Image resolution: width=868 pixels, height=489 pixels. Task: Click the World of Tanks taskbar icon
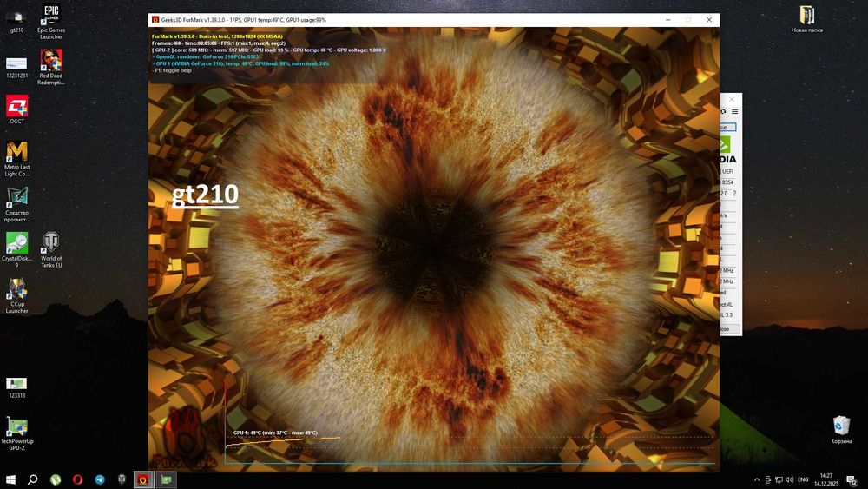coord(122,479)
